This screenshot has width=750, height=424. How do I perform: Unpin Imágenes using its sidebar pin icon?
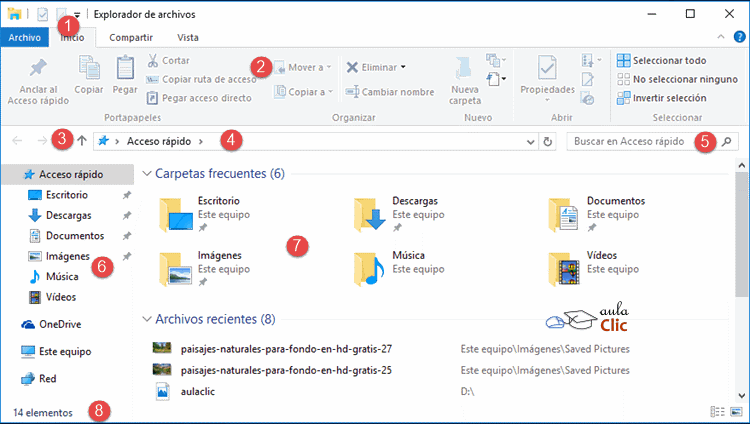pyautogui.click(x=127, y=256)
